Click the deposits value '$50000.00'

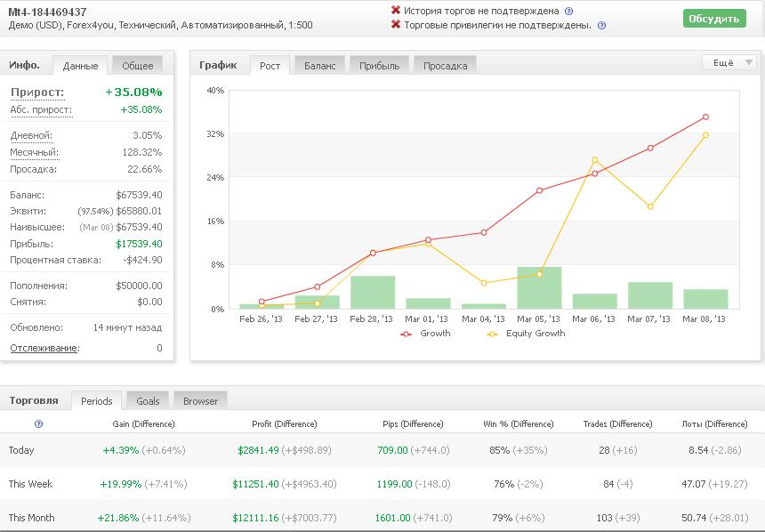139,286
